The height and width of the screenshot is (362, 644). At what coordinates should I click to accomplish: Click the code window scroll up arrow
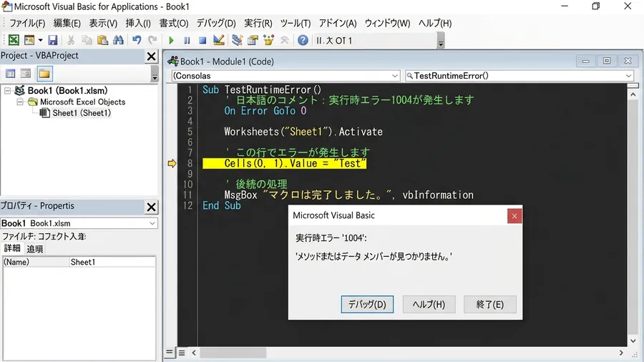coord(633,95)
